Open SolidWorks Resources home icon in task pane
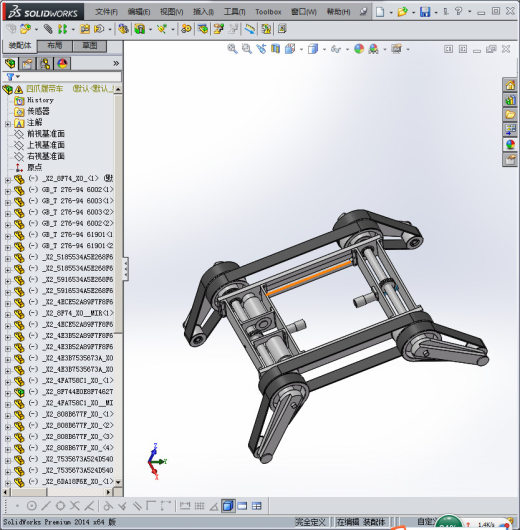This screenshot has width=520, height=530. [510, 85]
